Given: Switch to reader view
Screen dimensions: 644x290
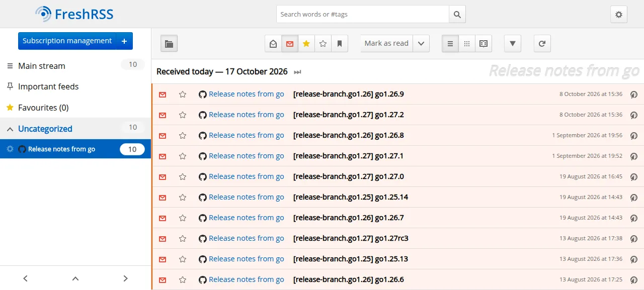Looking at the screenshot, I should (484, 44).
